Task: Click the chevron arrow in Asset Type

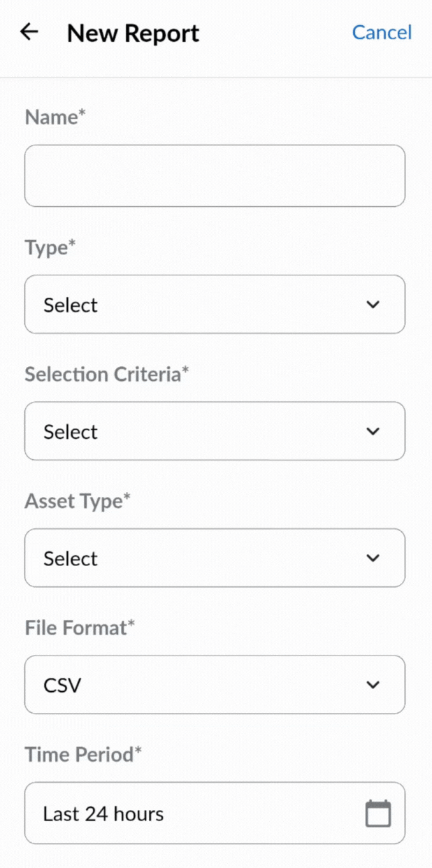Action: point(373,558)
